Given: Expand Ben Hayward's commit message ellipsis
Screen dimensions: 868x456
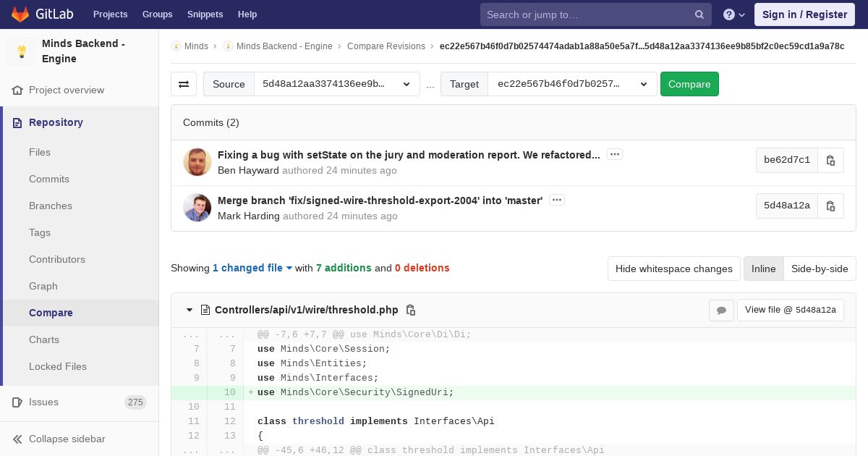Looking at the screenshot, I should click(614, 154).
